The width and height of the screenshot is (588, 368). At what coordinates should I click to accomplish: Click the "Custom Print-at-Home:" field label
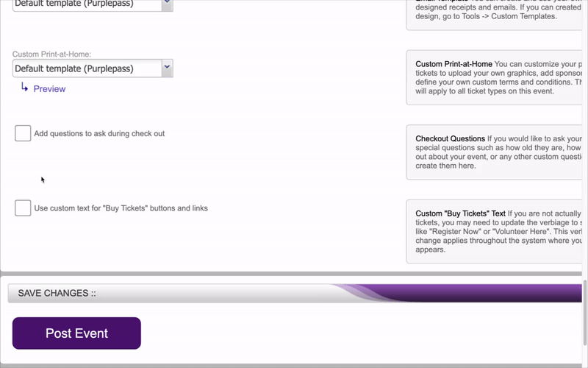coord(51,54)
